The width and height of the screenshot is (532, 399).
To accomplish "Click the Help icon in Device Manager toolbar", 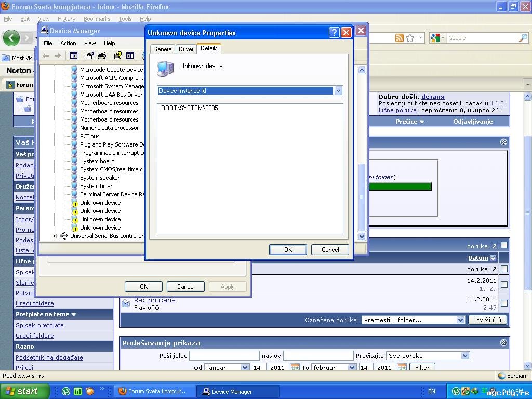I will click(117, 56).
